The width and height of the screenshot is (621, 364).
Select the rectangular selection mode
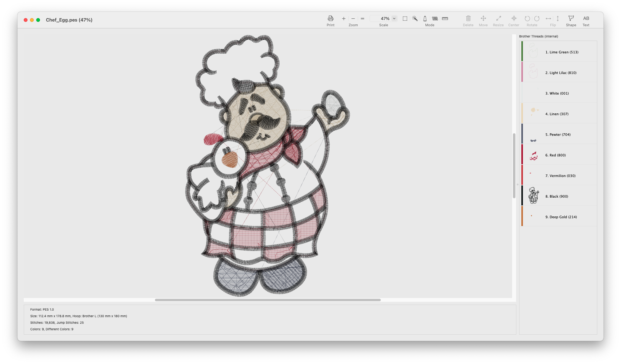point(405,18)
